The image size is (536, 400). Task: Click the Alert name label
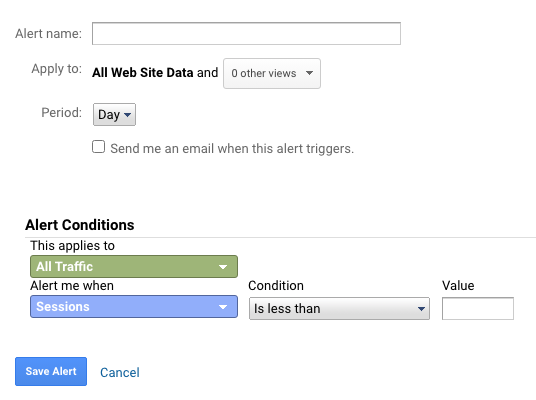(49, 34)
